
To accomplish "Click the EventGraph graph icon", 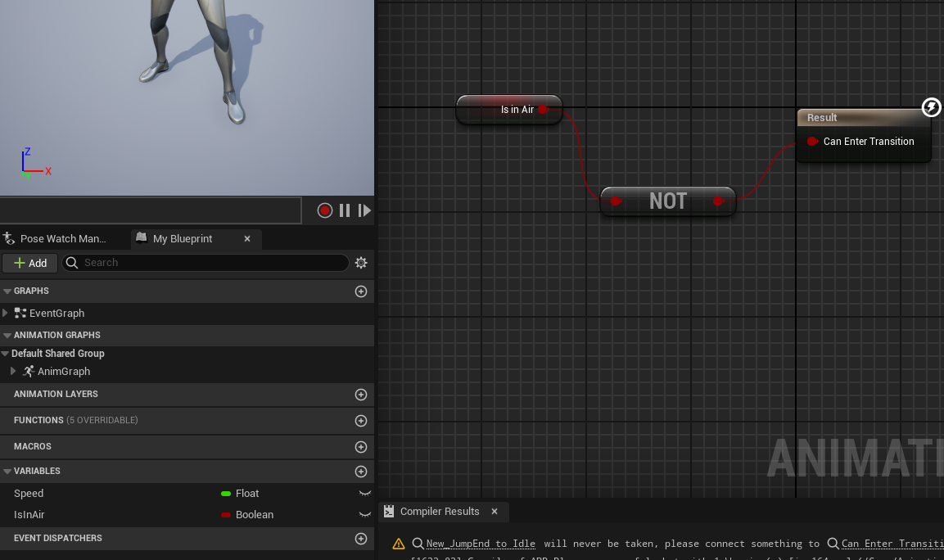I will click(x=20, y=313).
